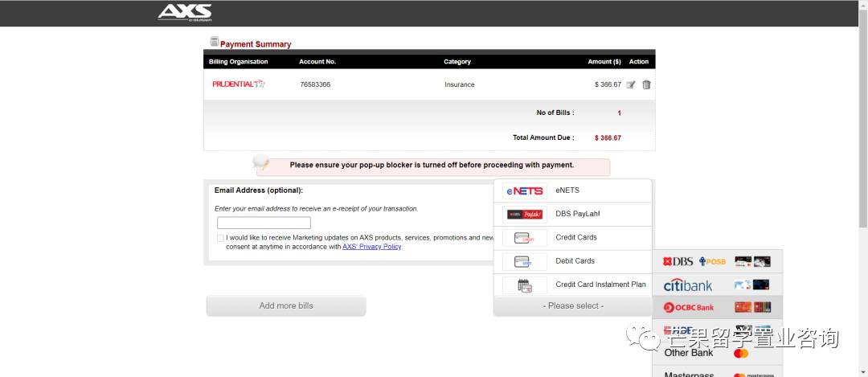Select Citibank from the bank submenu
This screenshot has width=868, height=377.
716,285
